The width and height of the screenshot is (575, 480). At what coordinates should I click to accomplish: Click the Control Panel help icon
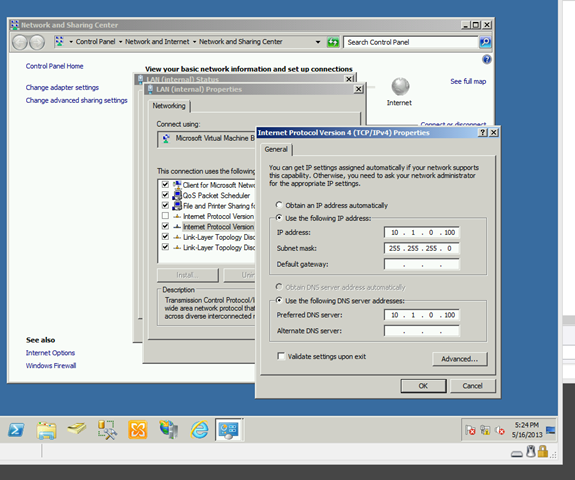(487, 59)
